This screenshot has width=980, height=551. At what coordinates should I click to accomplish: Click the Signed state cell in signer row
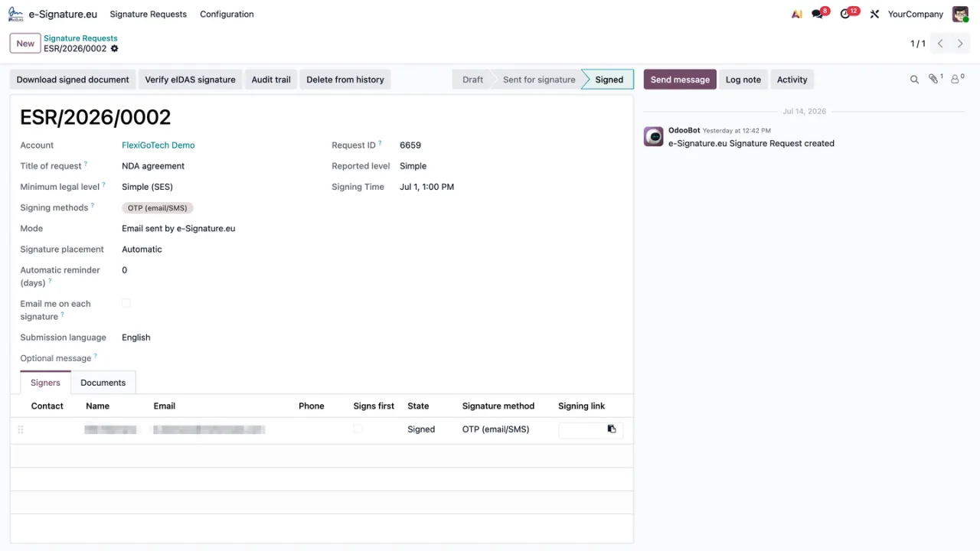(421, 429)
